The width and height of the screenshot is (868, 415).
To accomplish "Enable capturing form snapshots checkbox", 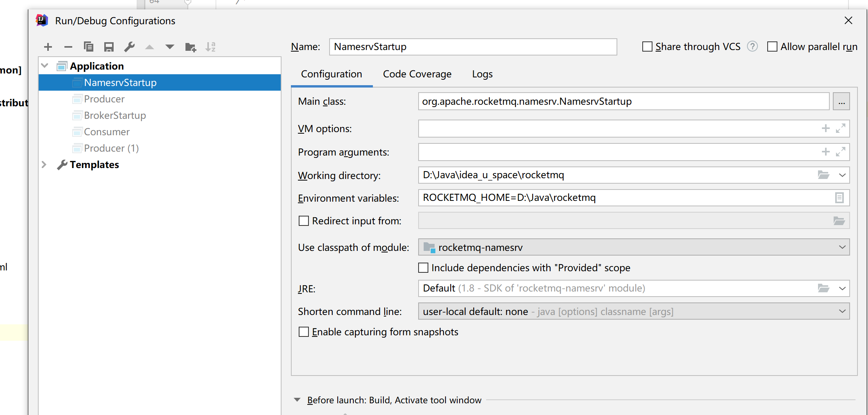I will coord(304,332).
